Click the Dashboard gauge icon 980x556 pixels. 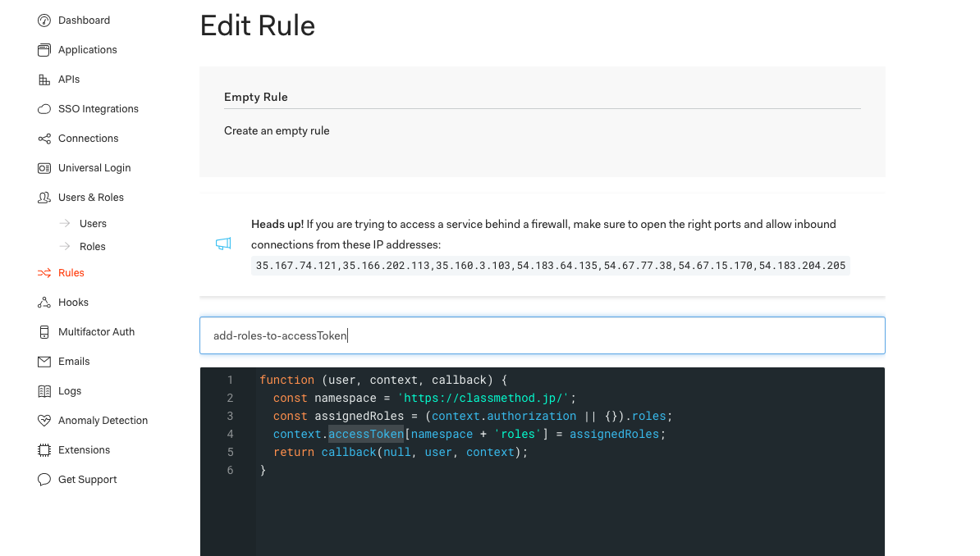point(44,21)
